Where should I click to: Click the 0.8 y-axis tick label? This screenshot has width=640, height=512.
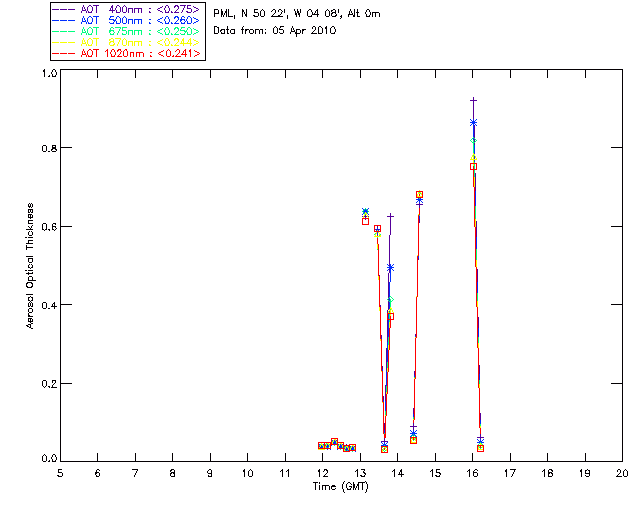(49, 148)
